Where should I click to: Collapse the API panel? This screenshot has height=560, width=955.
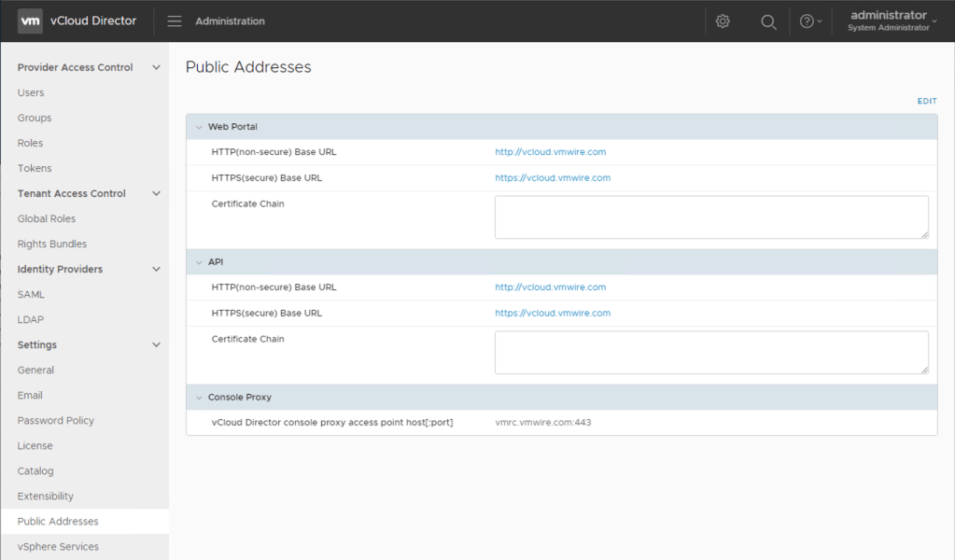click(198, 262)
